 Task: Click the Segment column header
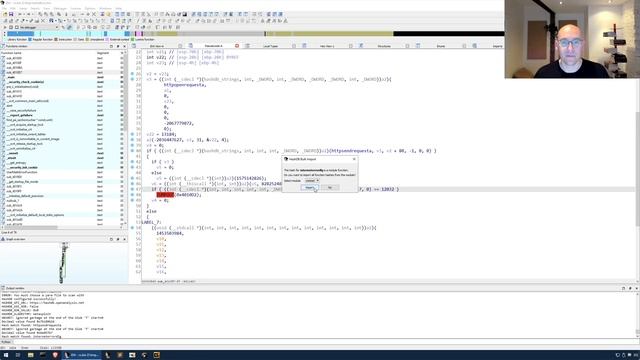click(107, 53)
